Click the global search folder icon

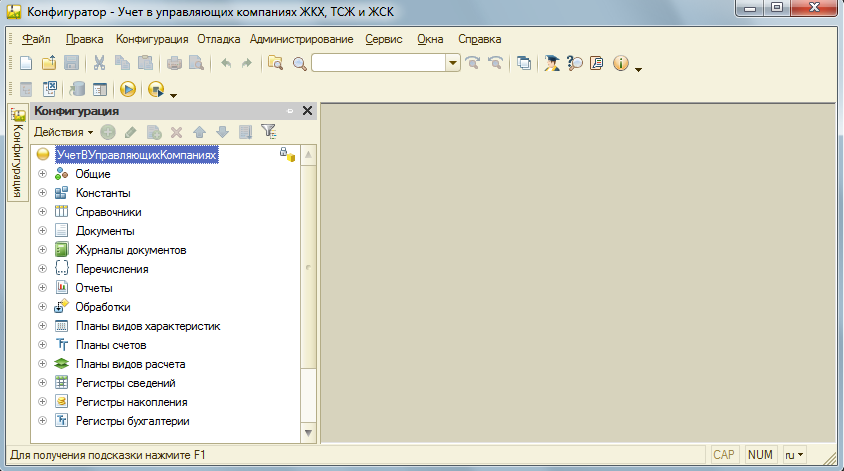276,63
